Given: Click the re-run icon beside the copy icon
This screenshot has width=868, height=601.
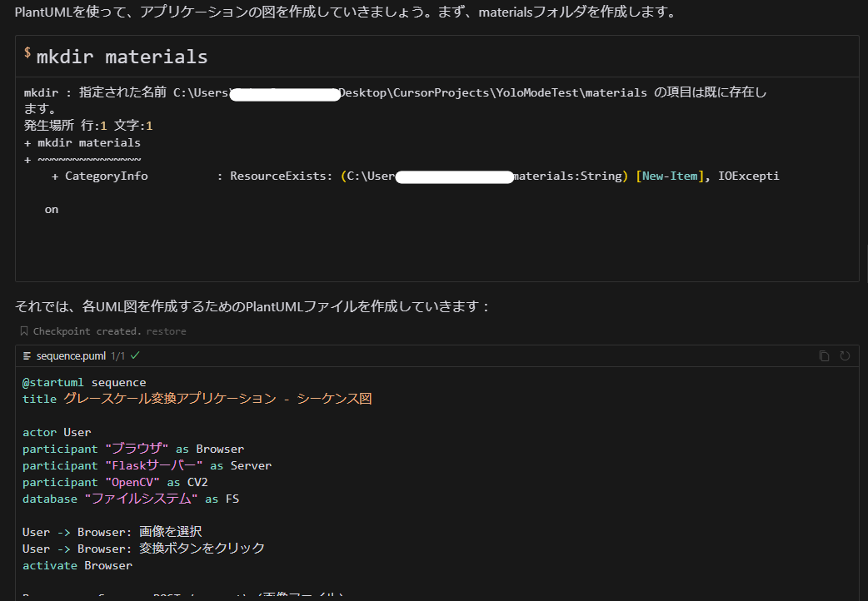Looking at the screenshot, I should pyautogui.click(x=845, y=355).
